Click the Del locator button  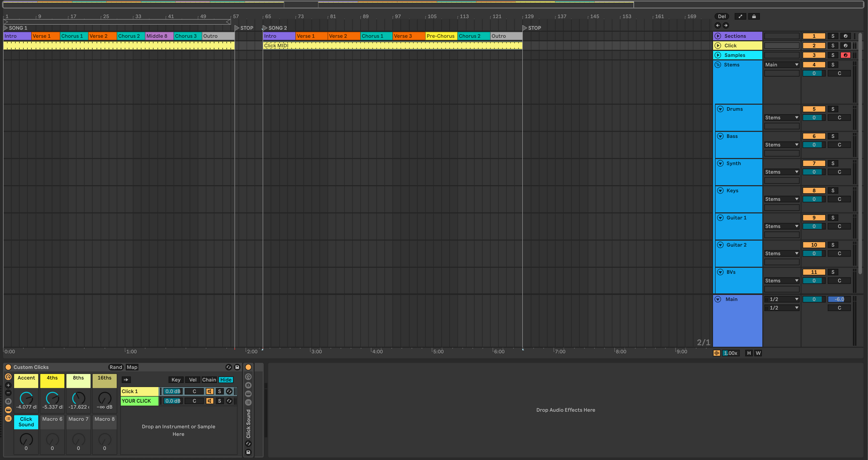point(722,17)
